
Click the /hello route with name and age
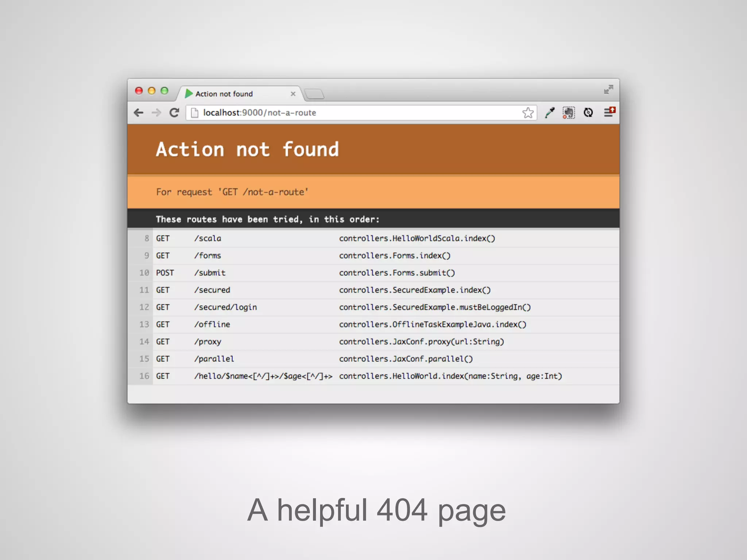263,376
